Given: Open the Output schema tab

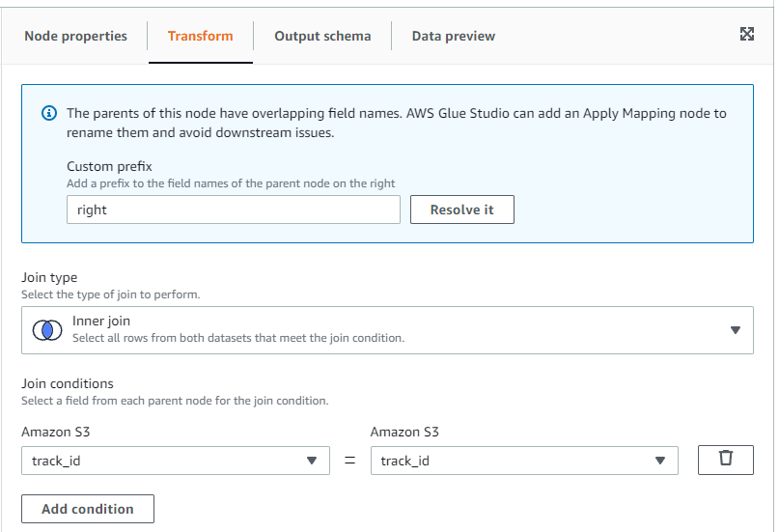Looking at the screenshot, I should click(x=322, y=36).
